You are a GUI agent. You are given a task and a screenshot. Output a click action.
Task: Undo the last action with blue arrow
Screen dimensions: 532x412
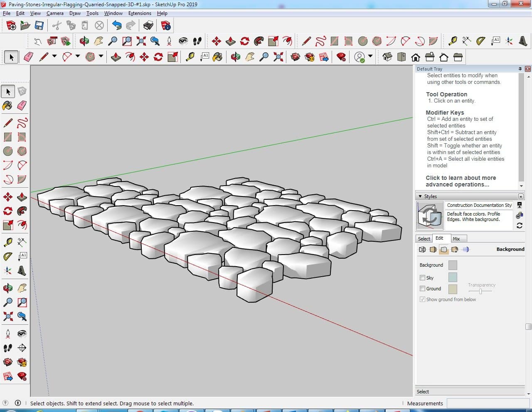[x=117, y=26]
